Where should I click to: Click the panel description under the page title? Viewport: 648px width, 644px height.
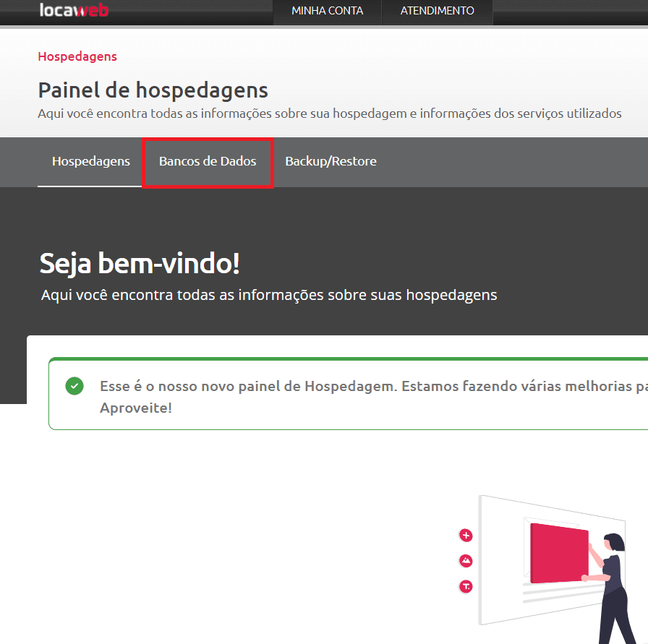pos(329,113)
